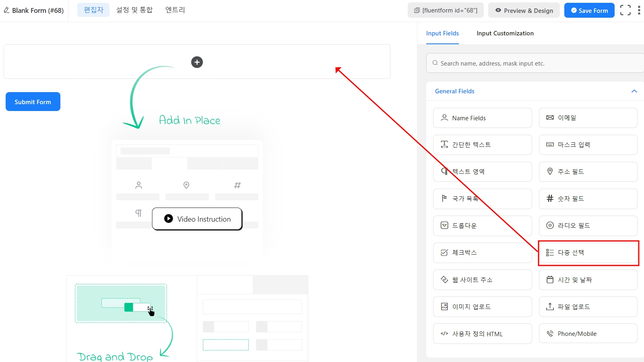Viewport: 644px width, 362px height.
Task: Click the plus icon to add a field
Action: coord(197,62)
